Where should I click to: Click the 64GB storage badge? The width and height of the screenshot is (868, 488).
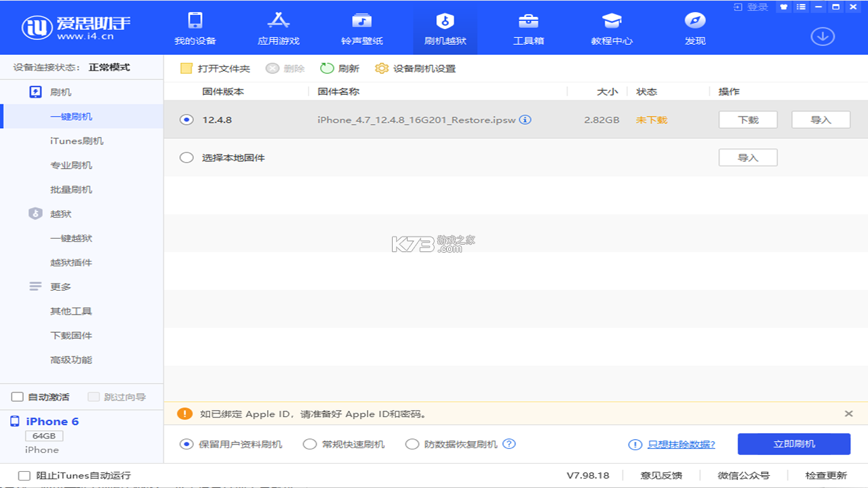(44, 436)
